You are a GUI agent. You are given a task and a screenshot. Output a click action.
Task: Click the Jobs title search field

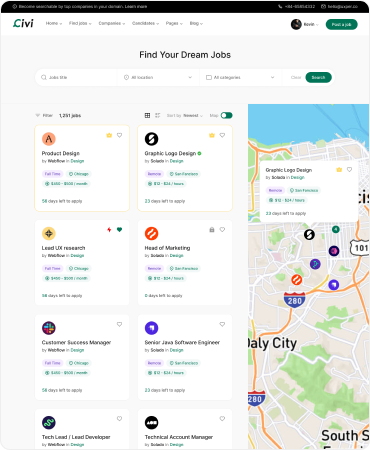coord(77,77)
